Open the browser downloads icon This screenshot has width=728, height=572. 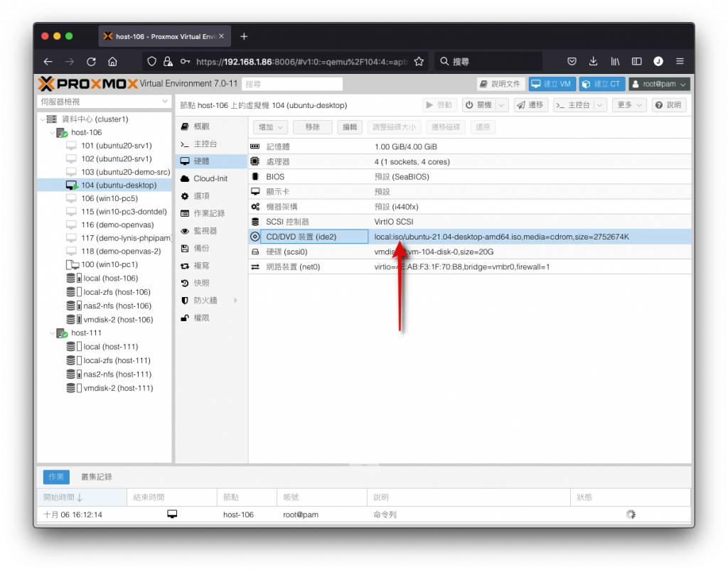(593, 61)
